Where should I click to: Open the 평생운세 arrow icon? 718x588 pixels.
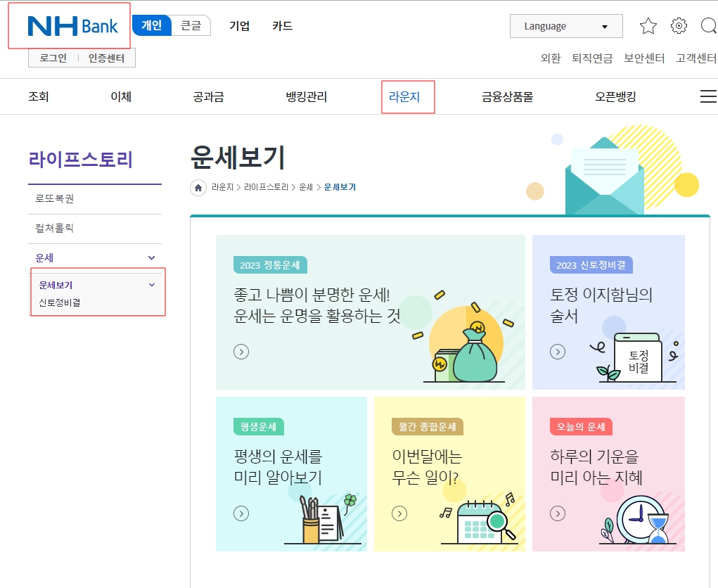pyautogui.click(x=241, y=513)
